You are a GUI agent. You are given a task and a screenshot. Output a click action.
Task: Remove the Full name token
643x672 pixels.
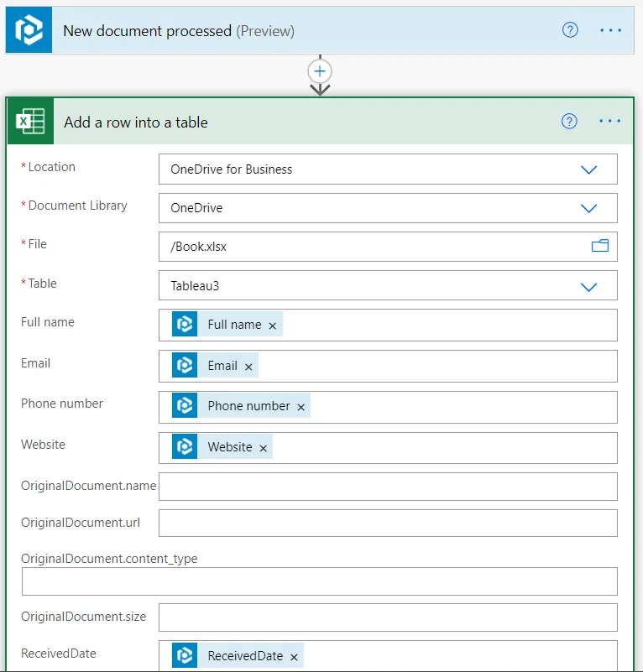(272, 324)
